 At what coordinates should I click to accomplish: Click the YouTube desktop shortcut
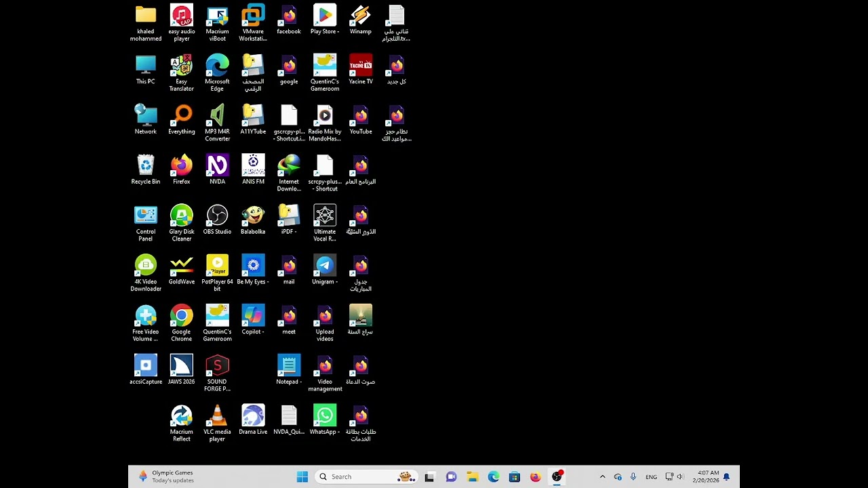[x=361, y=120]
